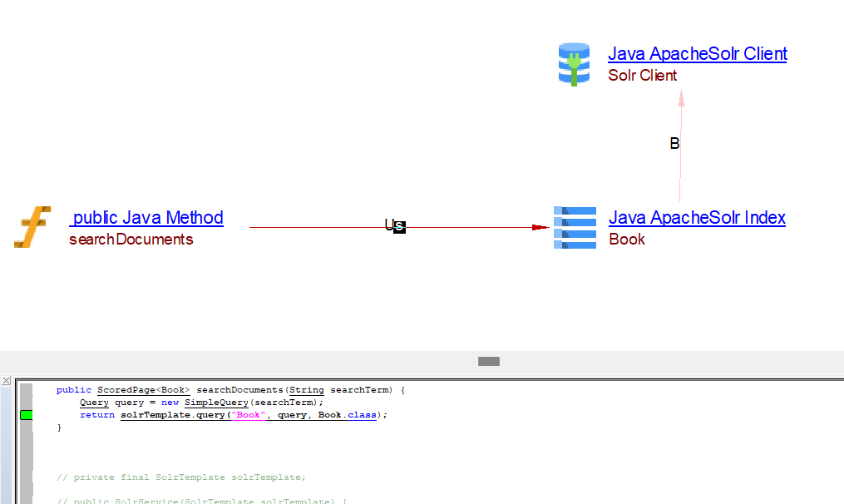The image size is (844, 504).
Task: Click the green bookmark marker in gutter
Action: [x=26, y=414]
